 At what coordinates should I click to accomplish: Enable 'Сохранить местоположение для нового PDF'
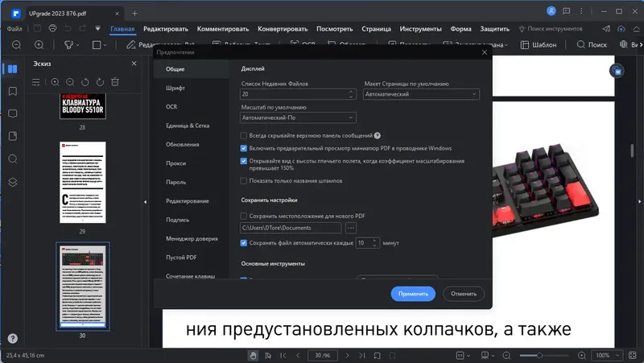(x=244, y=216)
